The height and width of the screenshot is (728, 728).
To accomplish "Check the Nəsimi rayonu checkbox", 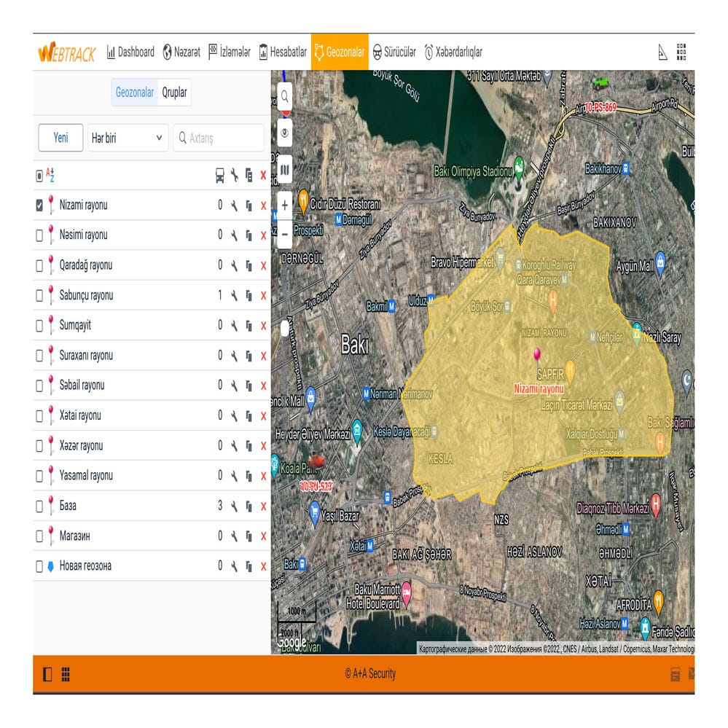I will [x=39, y=235].
